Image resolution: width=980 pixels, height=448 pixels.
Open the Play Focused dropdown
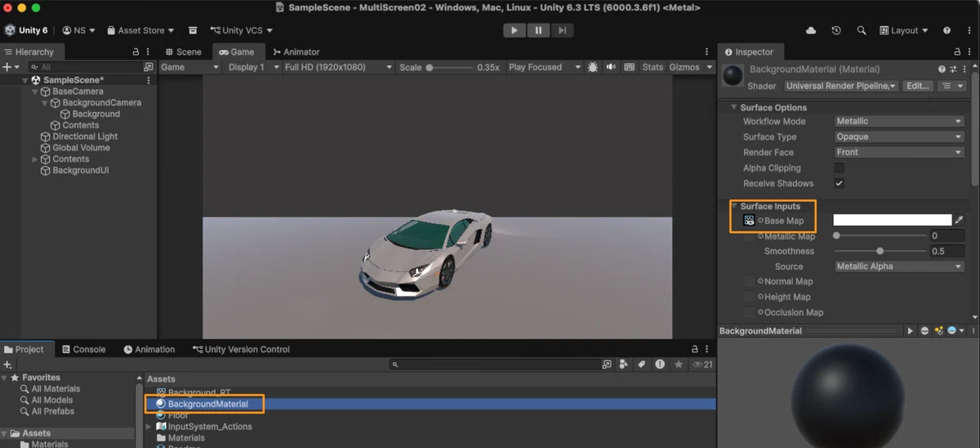tap(544, 67)
